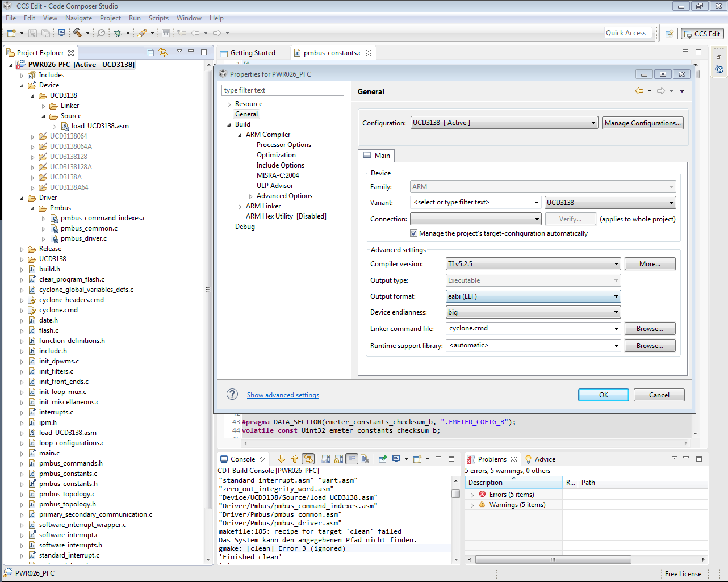Switch to the Getting Started tab
Viewport: 728px width, 582px height.
253,53
